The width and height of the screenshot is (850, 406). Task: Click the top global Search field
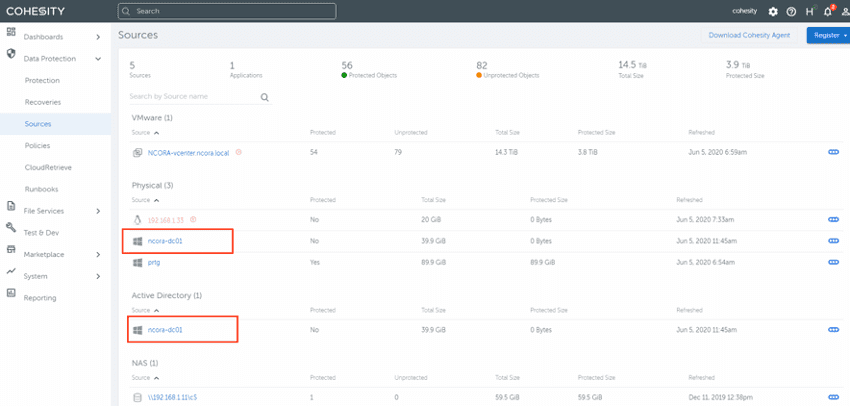click(227, 11)
